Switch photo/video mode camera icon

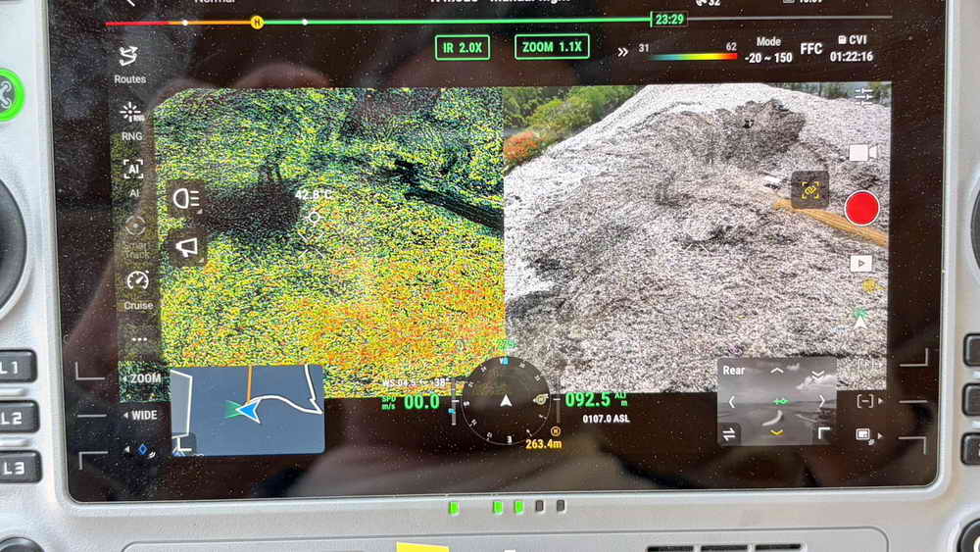tap(861, 152)
